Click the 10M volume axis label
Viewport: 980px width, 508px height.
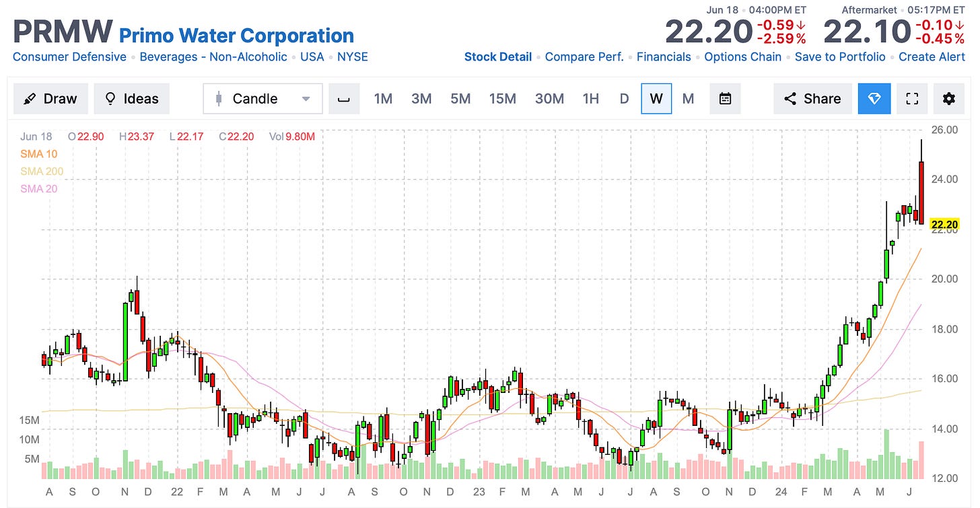click(29, 439)
